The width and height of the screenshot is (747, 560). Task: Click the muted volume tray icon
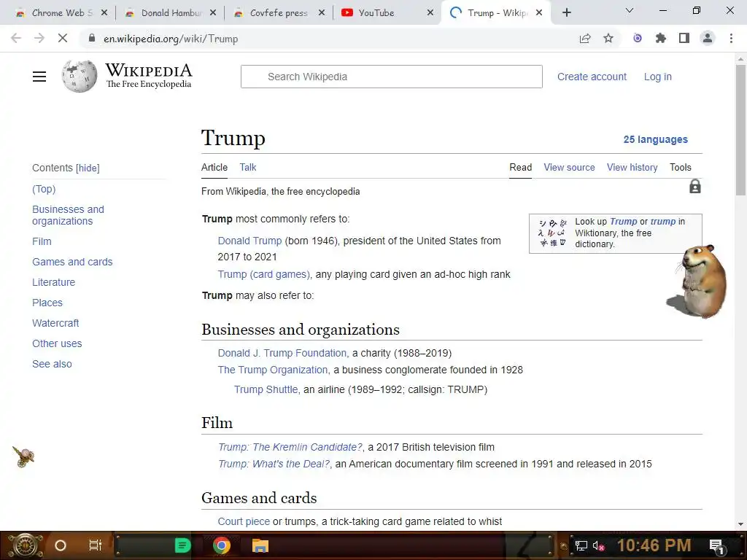pyautogui.click(x=598, y=545)
